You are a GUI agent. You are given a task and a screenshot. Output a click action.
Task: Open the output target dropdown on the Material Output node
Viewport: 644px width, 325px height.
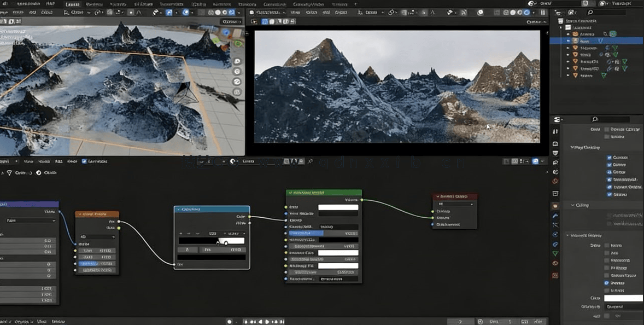(x=454, y=204)
